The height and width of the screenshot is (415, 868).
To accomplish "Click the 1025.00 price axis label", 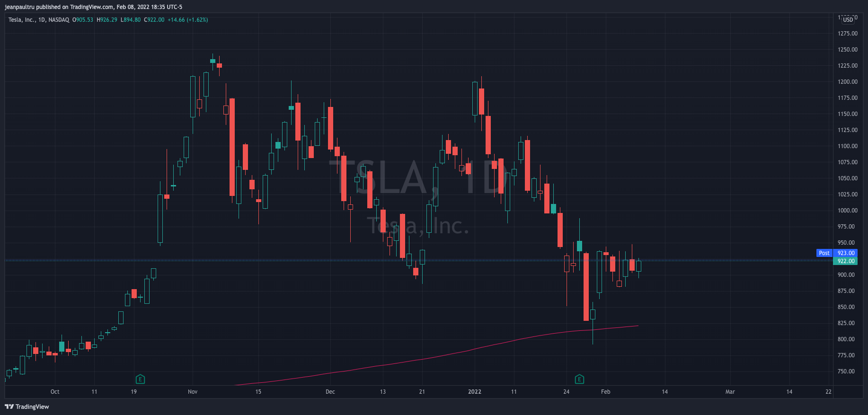I will click(847, 194).
